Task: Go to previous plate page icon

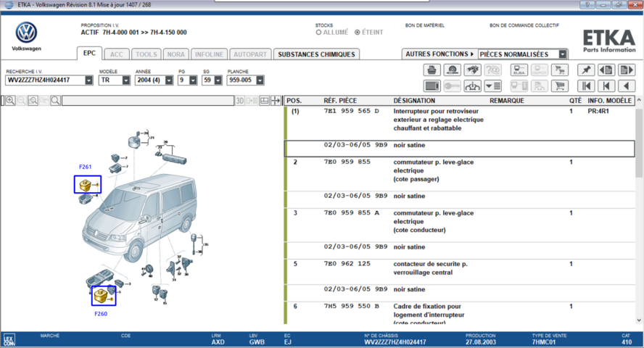Action: click(x=606, y=70)
